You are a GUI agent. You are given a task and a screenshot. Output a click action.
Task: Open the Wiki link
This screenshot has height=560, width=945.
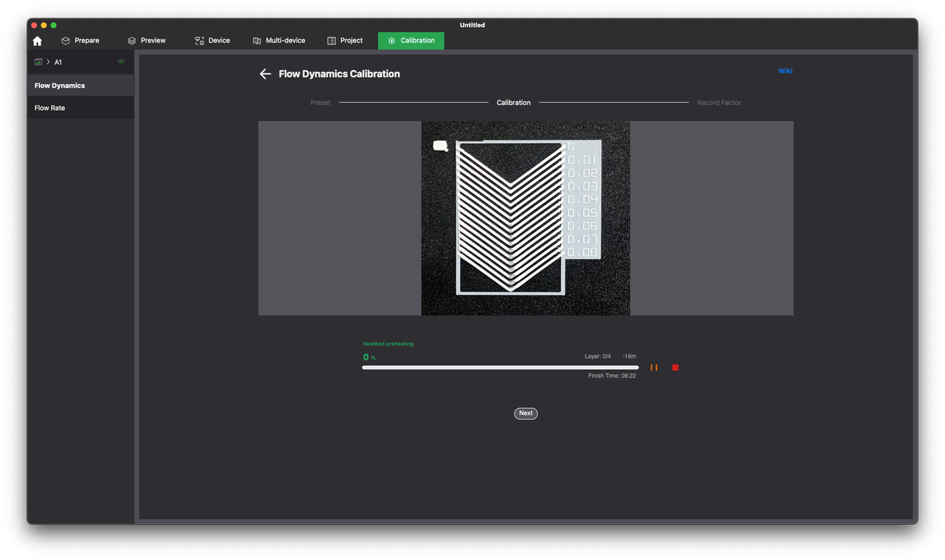click(785, 71)
